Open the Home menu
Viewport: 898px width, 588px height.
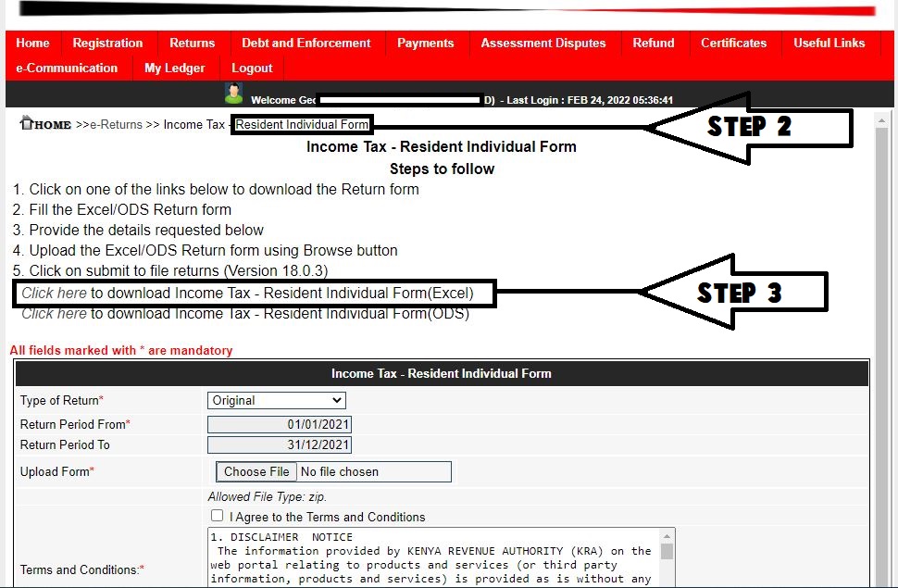tap(32, 43)
